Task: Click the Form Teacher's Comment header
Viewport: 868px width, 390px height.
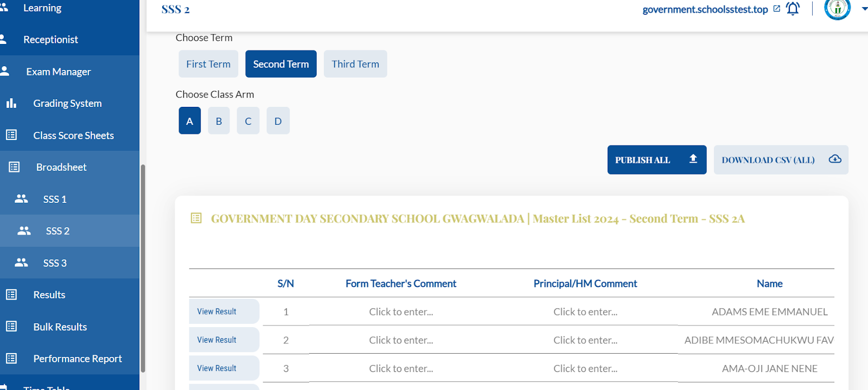Action: 401,283
